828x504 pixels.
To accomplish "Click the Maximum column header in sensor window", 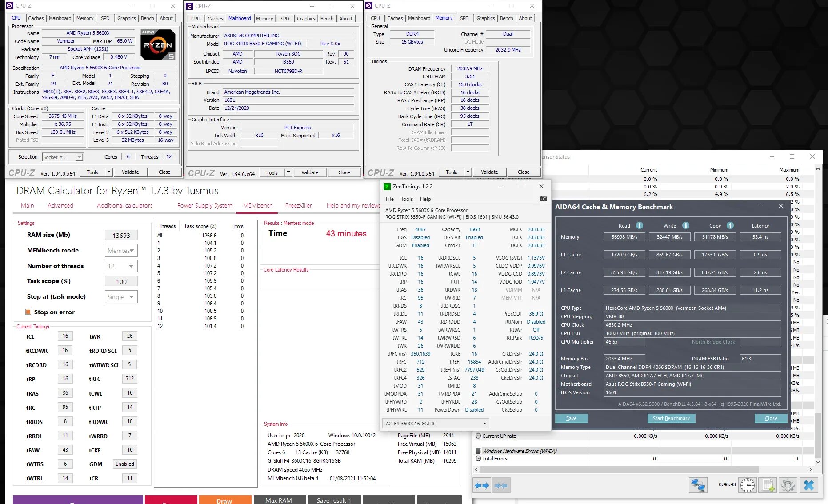I will (789, 170).
